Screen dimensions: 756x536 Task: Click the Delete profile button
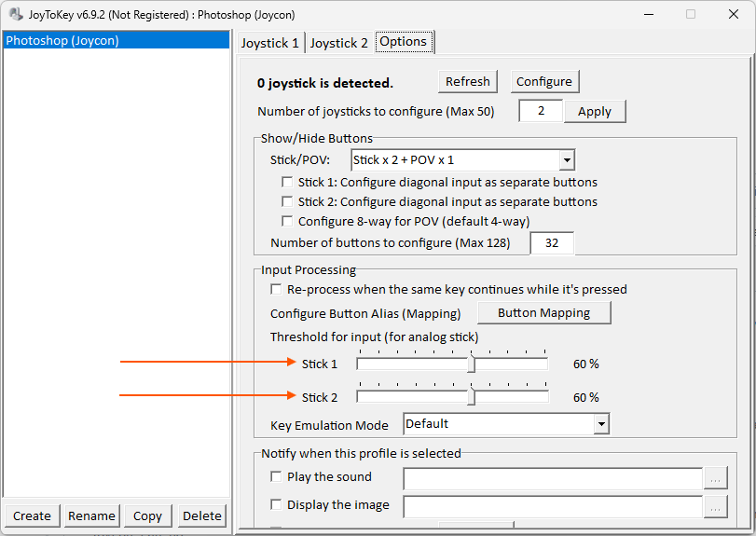202,515
